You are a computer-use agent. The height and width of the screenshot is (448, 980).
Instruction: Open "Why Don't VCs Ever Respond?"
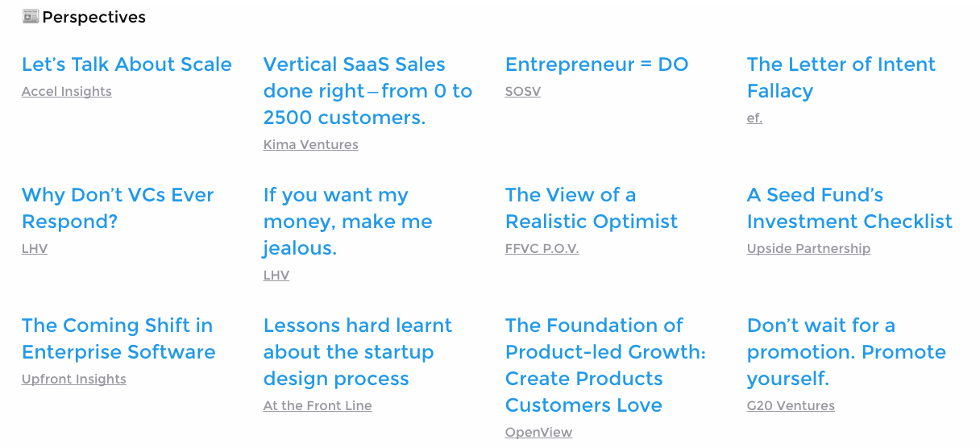[x=118, y=208]
